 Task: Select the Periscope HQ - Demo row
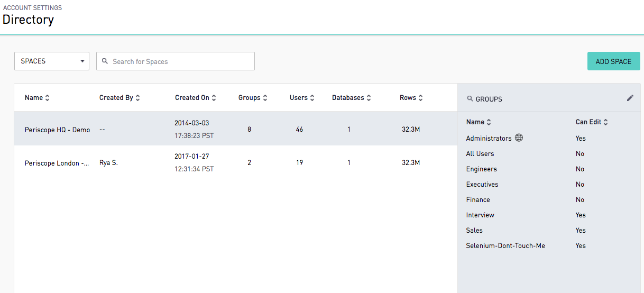pyautogui.click(x=236, y=129)
